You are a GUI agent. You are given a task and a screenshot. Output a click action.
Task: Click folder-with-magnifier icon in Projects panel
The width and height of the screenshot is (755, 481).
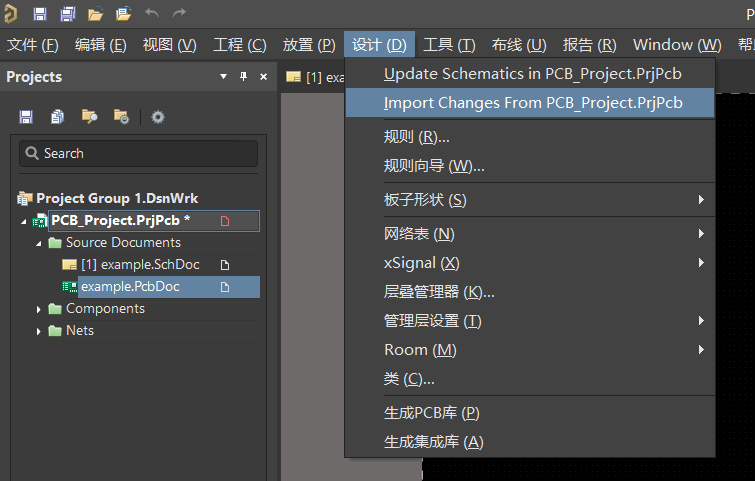[90, 117]
